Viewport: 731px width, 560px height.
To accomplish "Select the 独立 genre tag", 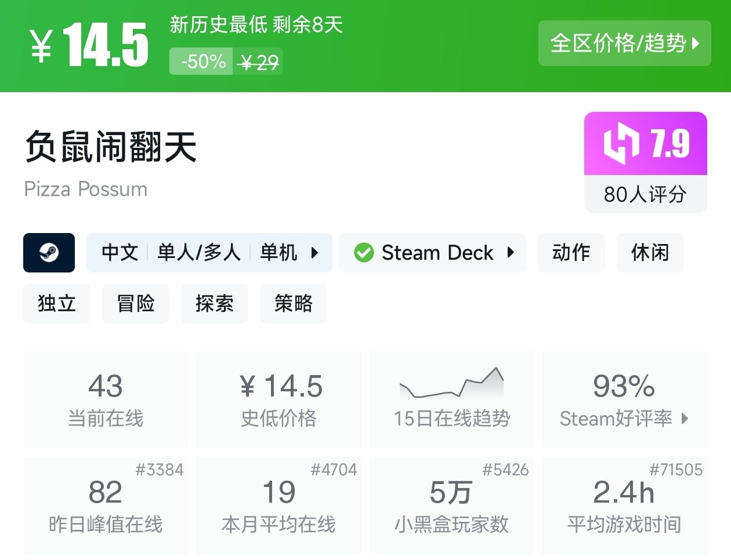I will [x=57, y=303].
